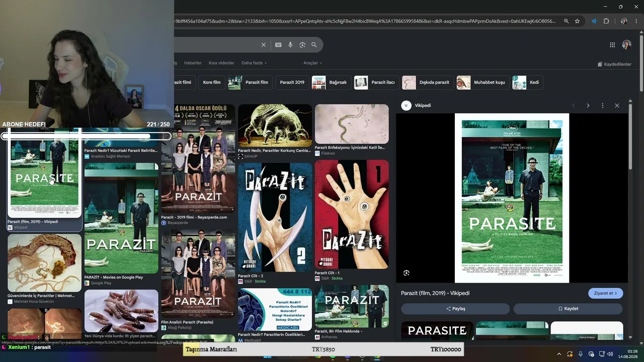Open Google Lens image search from search bar

[x=302, y=45]
